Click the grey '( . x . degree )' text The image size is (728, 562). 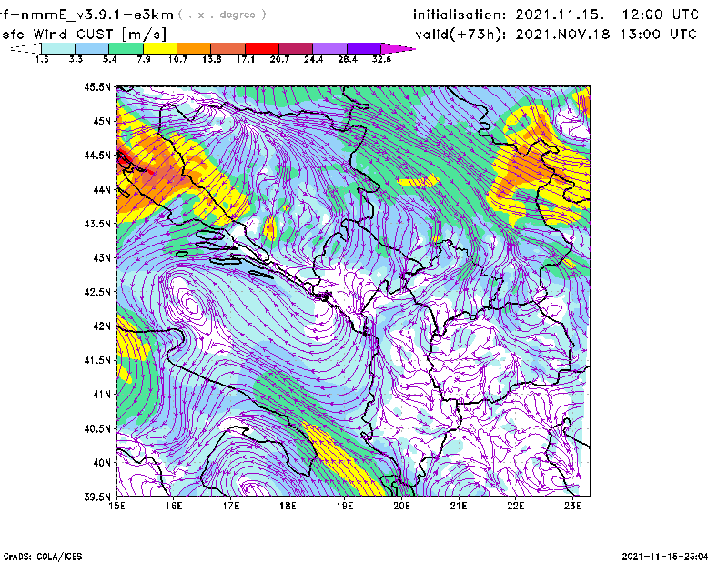coord(222,15)
